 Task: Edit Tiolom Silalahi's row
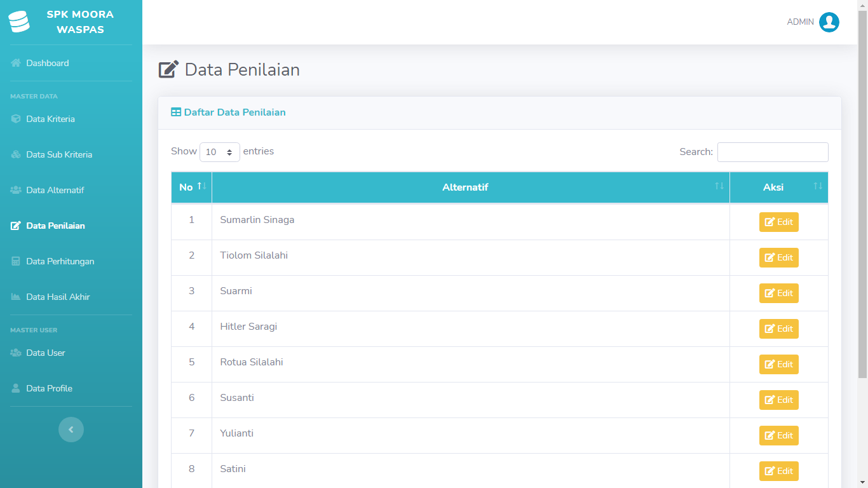(778, 257)
